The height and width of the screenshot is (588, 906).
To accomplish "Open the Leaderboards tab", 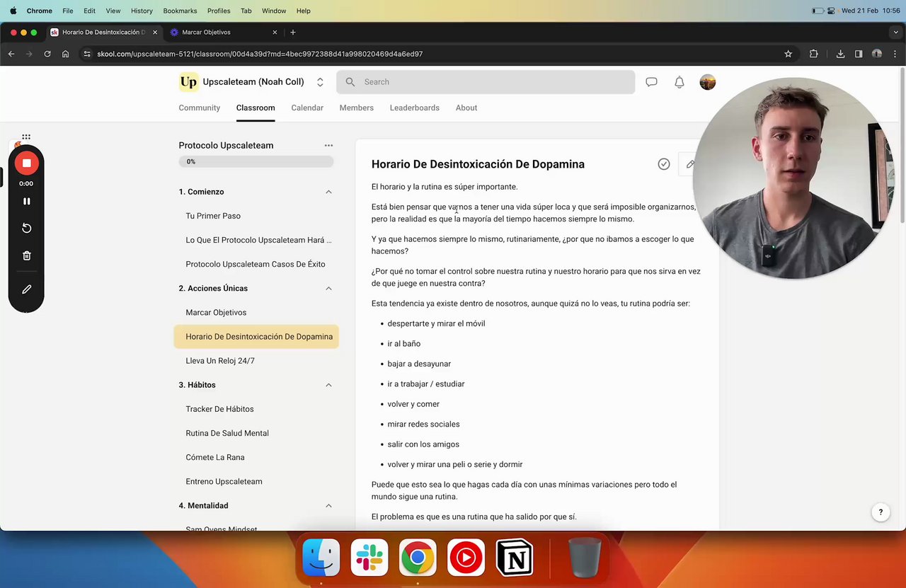I will pyautogui.click(x=414, y=108).
